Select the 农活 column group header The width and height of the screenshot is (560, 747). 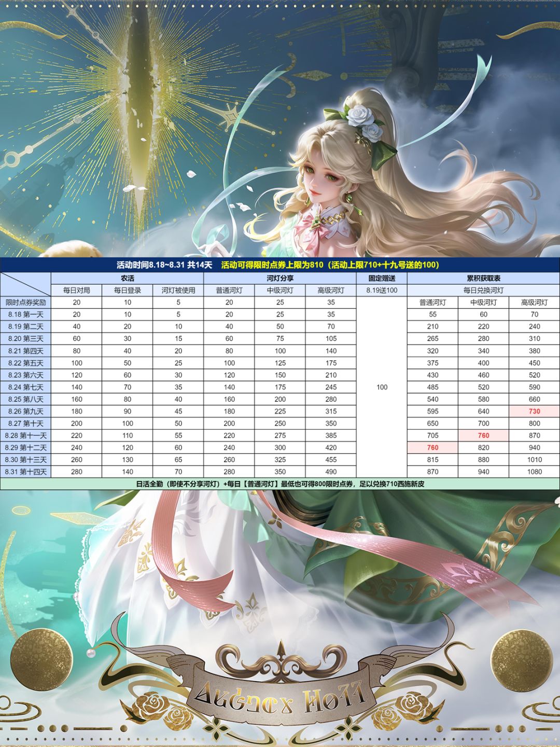tap(127, 279)
